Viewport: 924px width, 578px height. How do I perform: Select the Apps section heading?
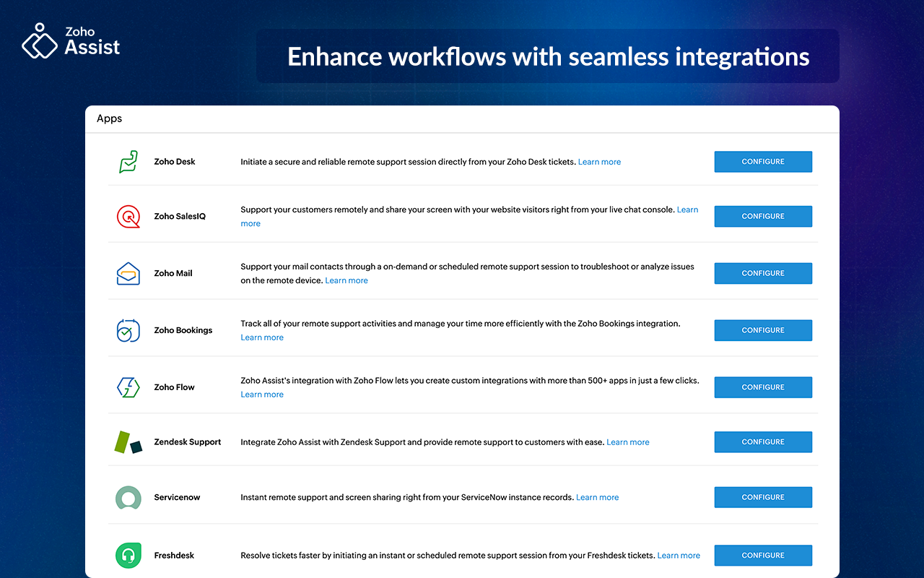(x=110, y=118)
